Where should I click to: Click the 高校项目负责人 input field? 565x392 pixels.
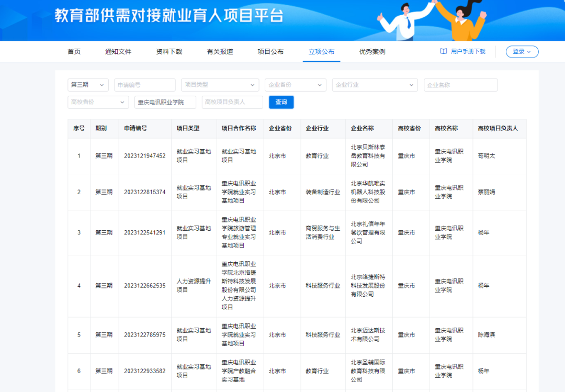pyautogui.click(x=232, y=102)
